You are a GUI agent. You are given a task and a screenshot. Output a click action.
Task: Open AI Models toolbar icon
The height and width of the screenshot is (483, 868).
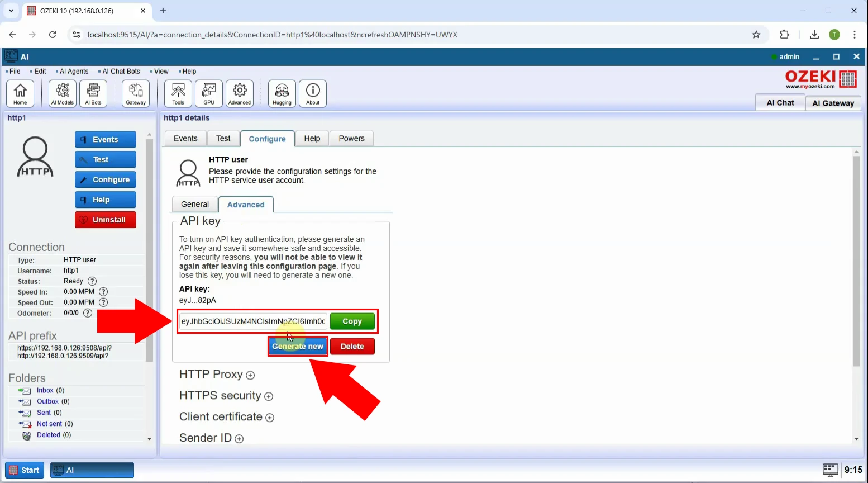tap(63, 93)
